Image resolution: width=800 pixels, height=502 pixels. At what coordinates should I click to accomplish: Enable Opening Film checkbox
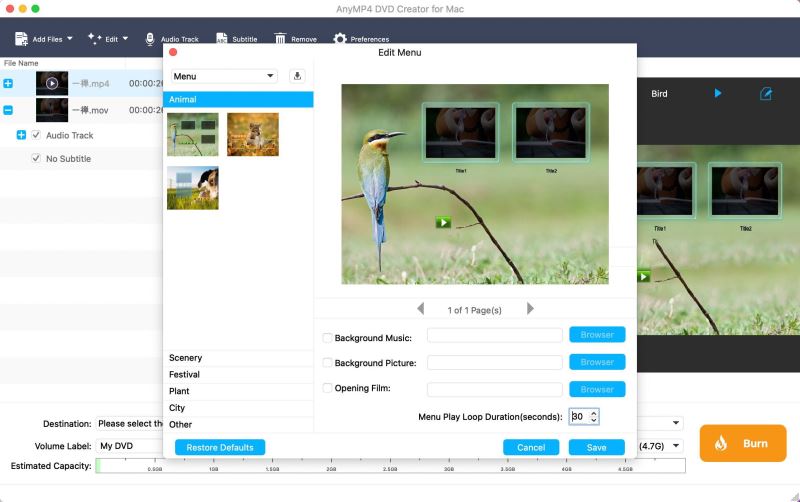click(x=328, y=388)
